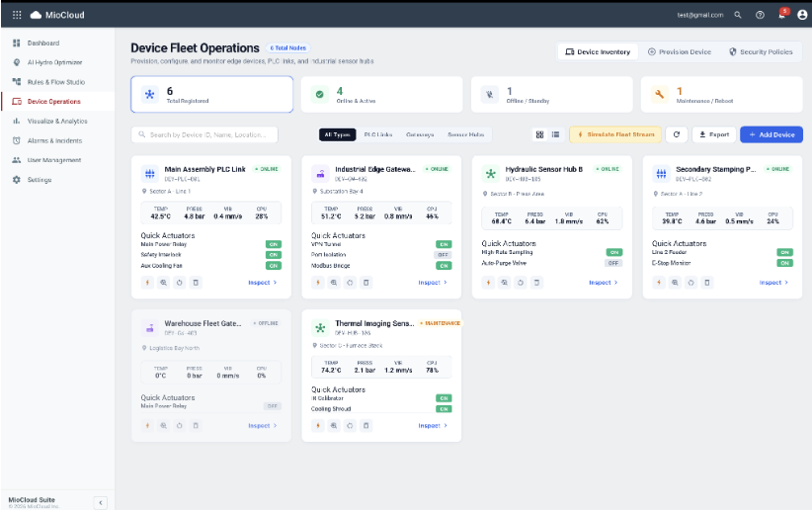The height and width of the screenshot is (510, 812).
Task: Toggle the VPN Tunnel actuator
Action: tap(444, 244)
